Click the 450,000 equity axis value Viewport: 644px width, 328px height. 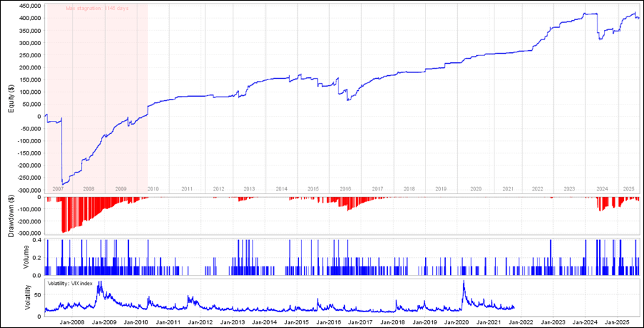pos(29,5)
